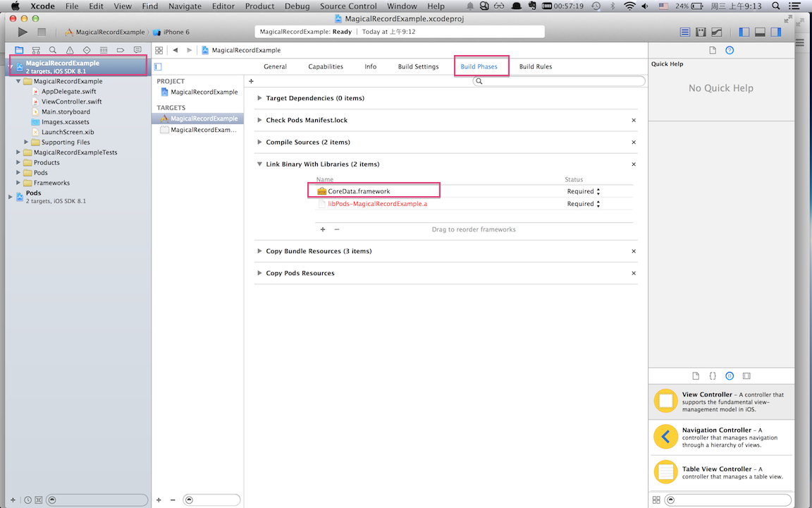
Task: Change CoreData.framework Required status
Action: (x=584, y=191)
